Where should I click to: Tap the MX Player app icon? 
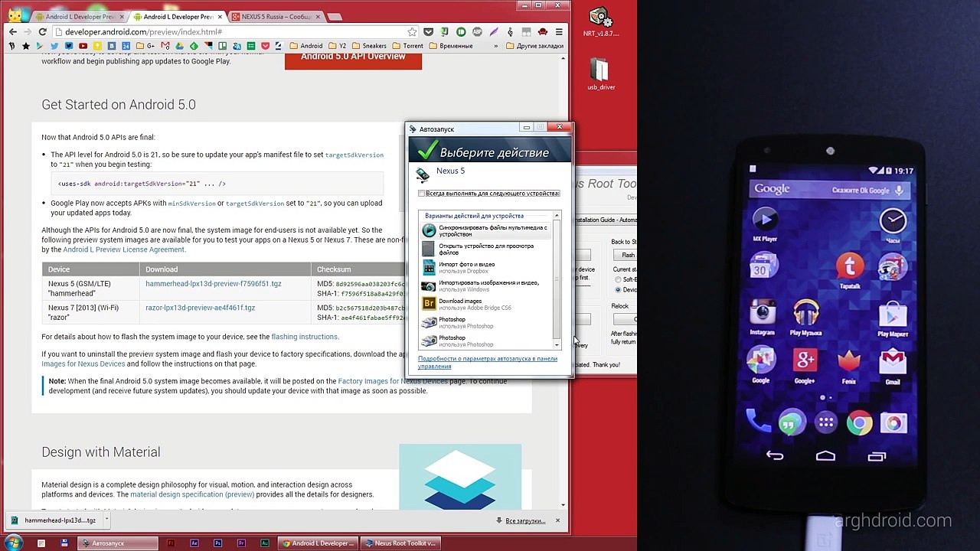point(764,224)
